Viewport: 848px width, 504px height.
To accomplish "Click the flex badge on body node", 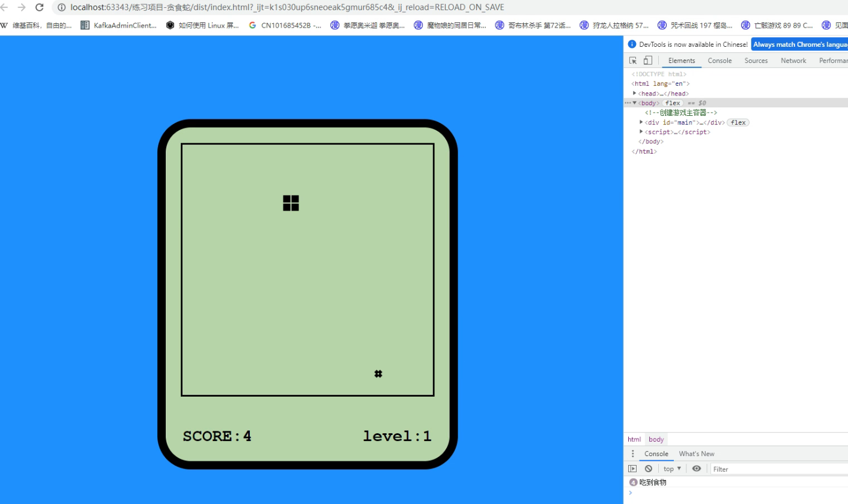I will tap(673, 103).
